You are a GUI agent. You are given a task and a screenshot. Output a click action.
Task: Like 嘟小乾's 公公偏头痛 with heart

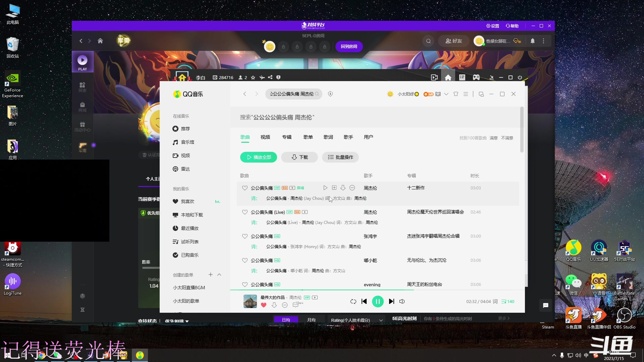[245, 260]
